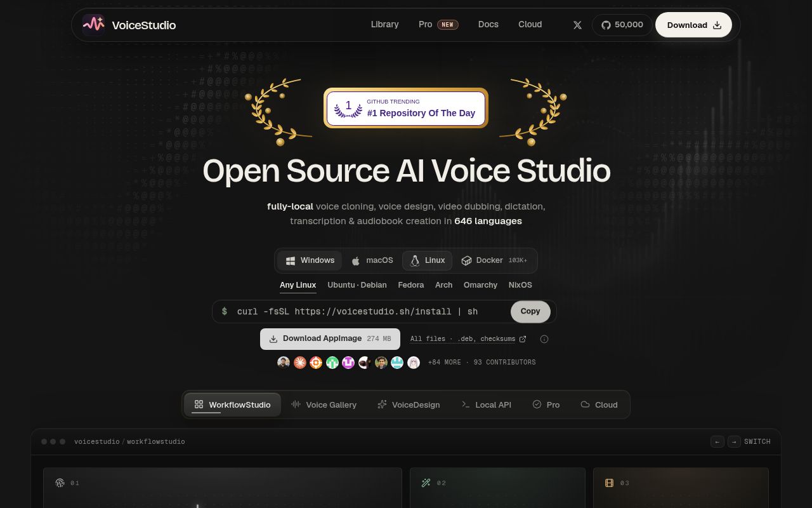Click the "+84 MORE · 93 CONTRIBUTORS" text

pyautogui.click(x=482, y=363)
